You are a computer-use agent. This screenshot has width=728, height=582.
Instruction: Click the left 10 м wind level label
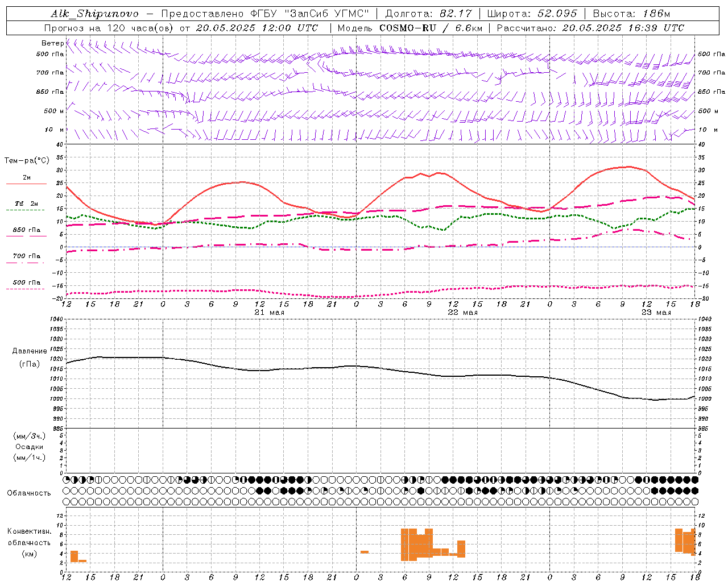55,130
